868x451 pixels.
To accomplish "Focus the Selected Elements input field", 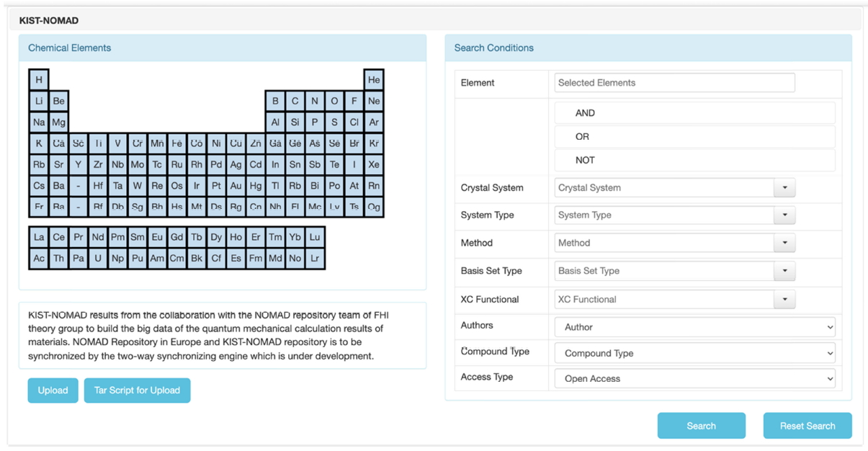I will 674,83.
